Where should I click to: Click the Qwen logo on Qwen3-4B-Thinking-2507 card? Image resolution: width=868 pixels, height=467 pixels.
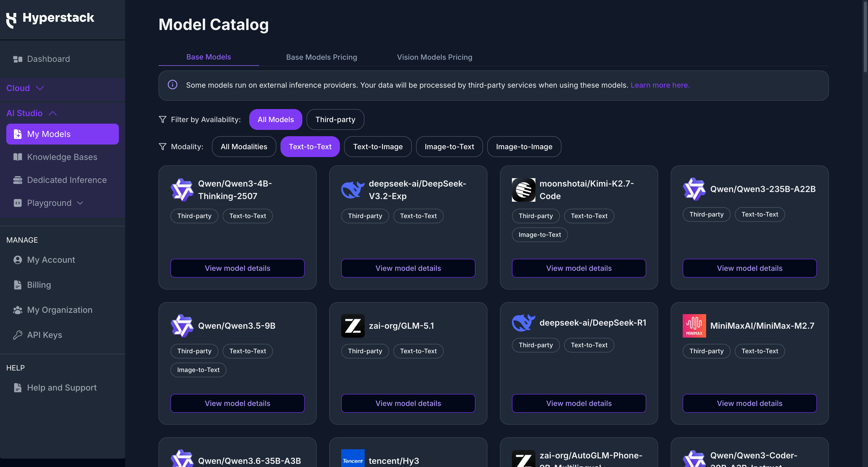coord(182,189)
